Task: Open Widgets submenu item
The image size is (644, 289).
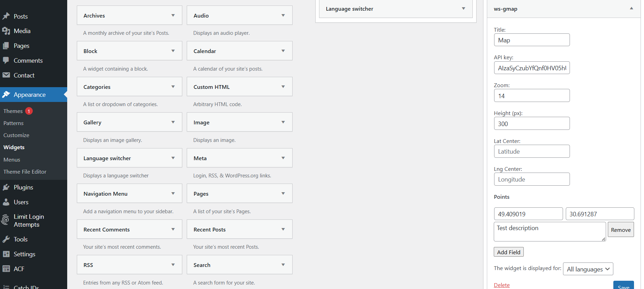Action: point(14,147)
